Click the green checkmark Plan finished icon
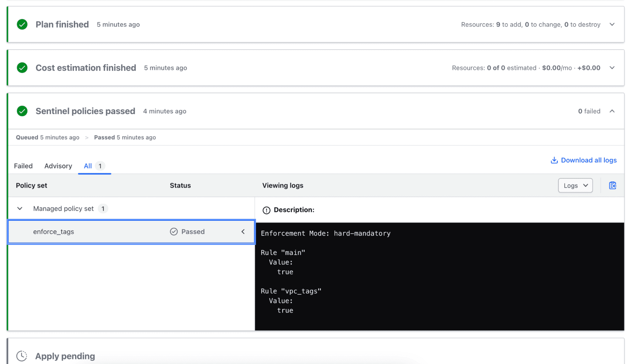This screenshot has width=628, height=364. (23, 24)
